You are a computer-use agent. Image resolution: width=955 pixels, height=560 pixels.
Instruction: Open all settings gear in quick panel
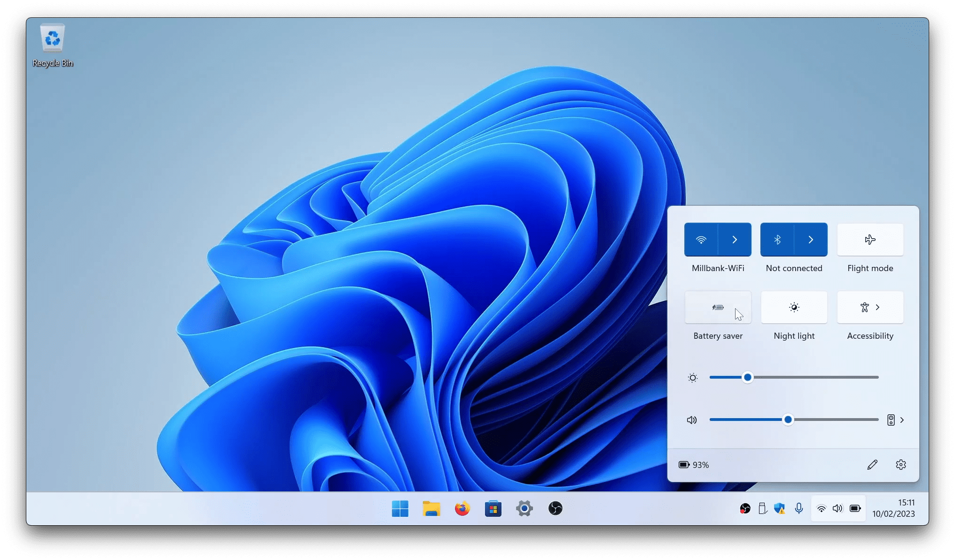900,465
